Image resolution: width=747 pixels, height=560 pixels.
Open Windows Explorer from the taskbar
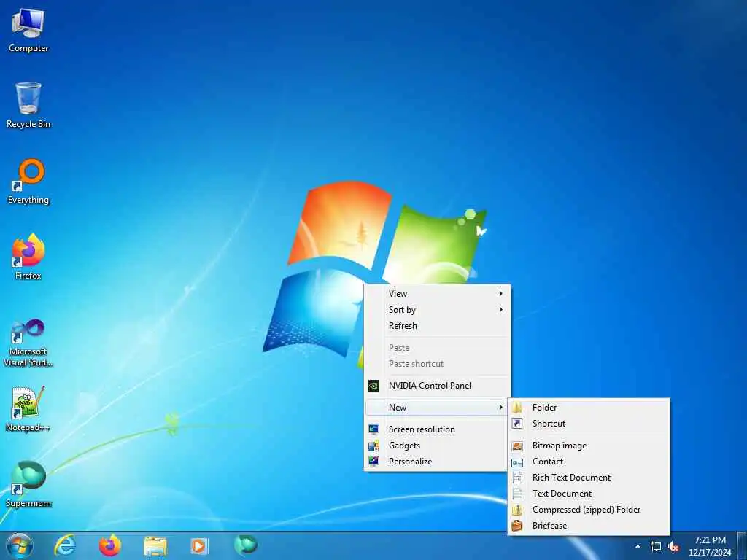155,545
